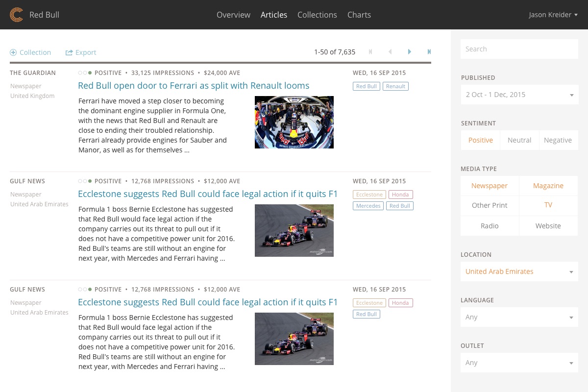Jump to last page of results
The height and width of the screenshot is (392, 588).
coord(429,52)
